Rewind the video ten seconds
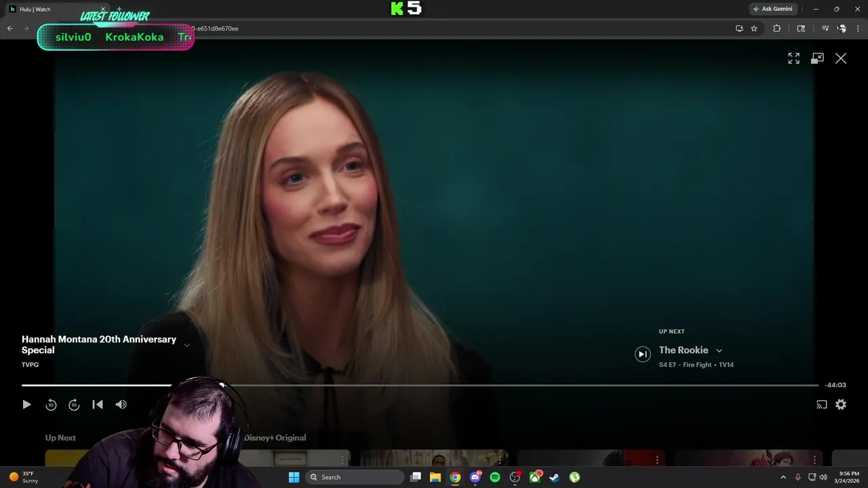868x488 pixels. pyautogui.click(x=51, y=405)
